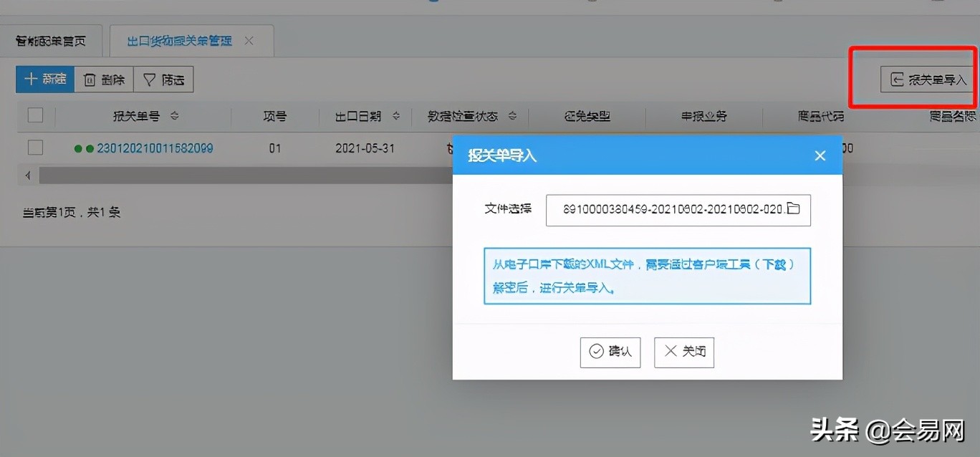Check the row 230120210011582099 checkbox
The width and height of the screenshot is (980, 457).
(35, 148)
